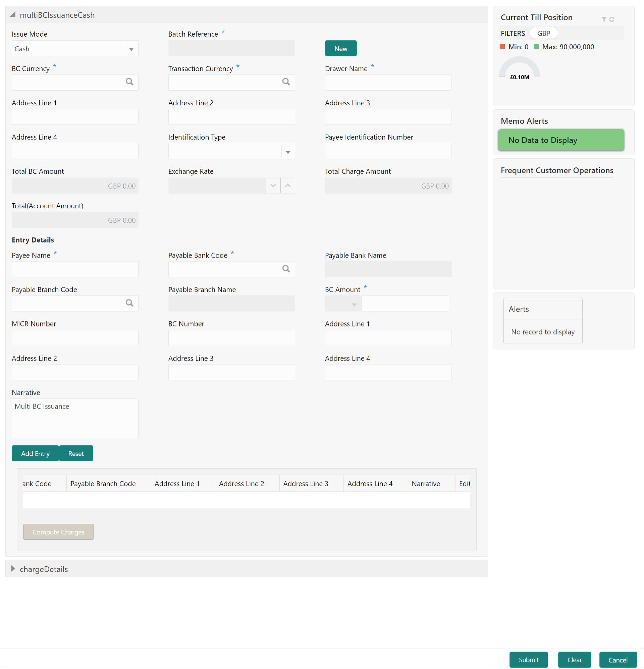Open Transaction Currency search lookup

286,82
